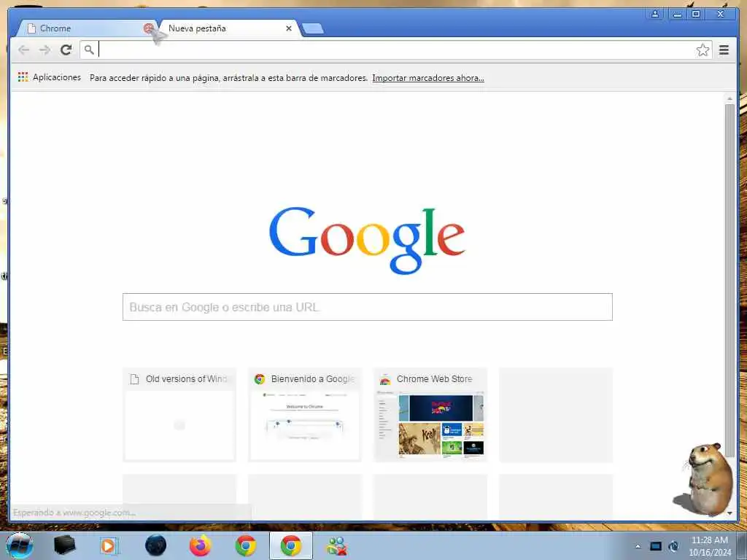This screenshot has height=560, width=747.
Task: Open the Bienvenido a Google Chrome thumbnail
Action: pyautogui.click(x=305, y=414)
